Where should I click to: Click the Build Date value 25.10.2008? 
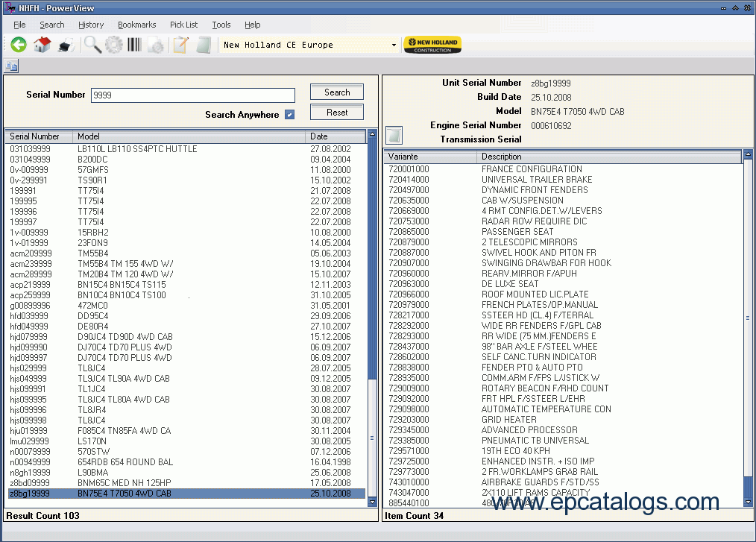click(551, 98)
